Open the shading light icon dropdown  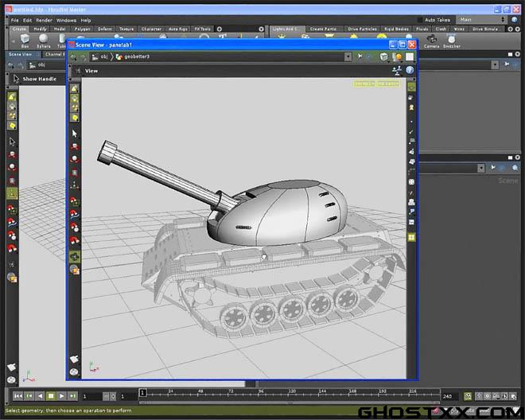[x=398, y=57]
